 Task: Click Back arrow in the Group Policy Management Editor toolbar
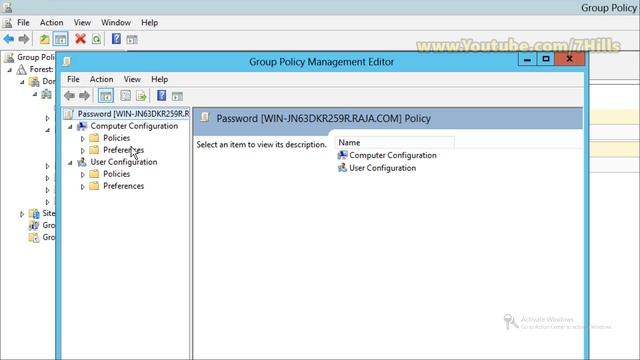69,96
